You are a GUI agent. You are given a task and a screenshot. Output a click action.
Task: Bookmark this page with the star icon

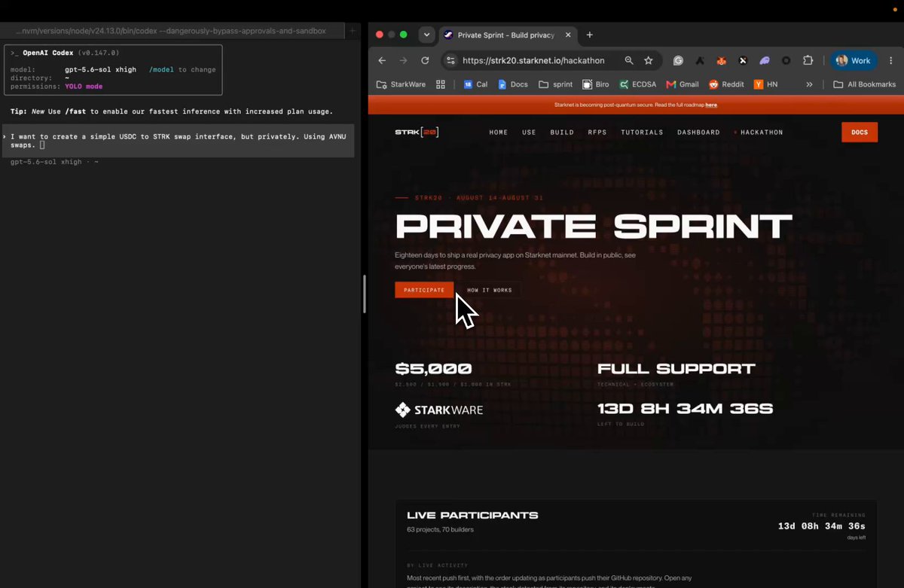point(649,60)
